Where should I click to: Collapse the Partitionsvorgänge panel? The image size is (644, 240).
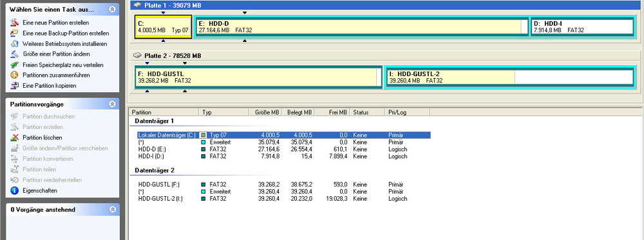(112, 105)
